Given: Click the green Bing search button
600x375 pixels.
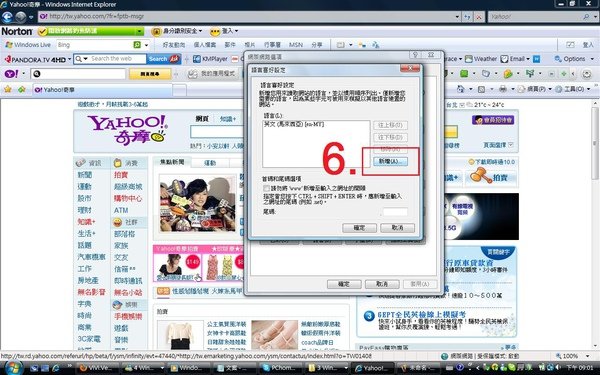Looking at the screenshot, I should [137, 45].
